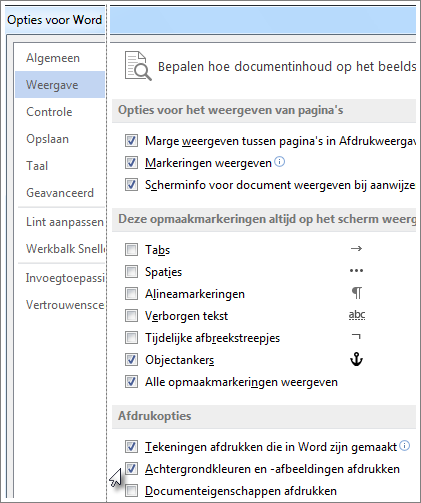Click the Afdrukopties section heading

tap(155, 416)
